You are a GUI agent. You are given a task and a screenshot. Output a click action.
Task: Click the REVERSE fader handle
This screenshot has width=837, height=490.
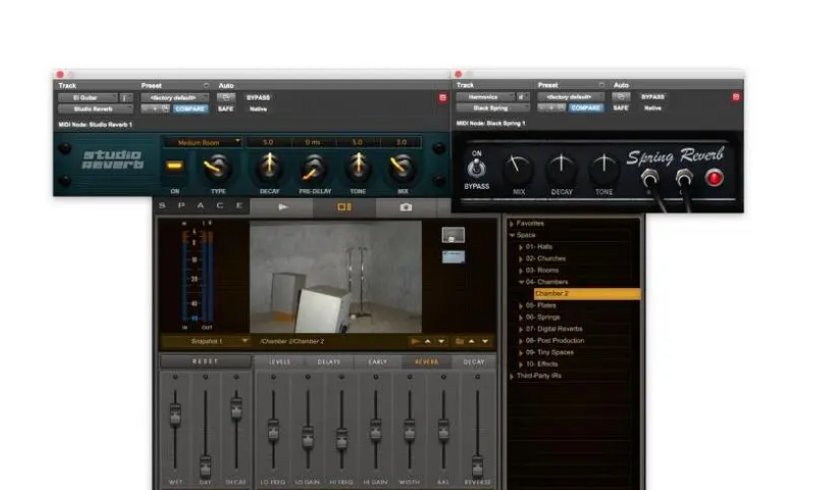pyautogui.click(x=477, y=466)
